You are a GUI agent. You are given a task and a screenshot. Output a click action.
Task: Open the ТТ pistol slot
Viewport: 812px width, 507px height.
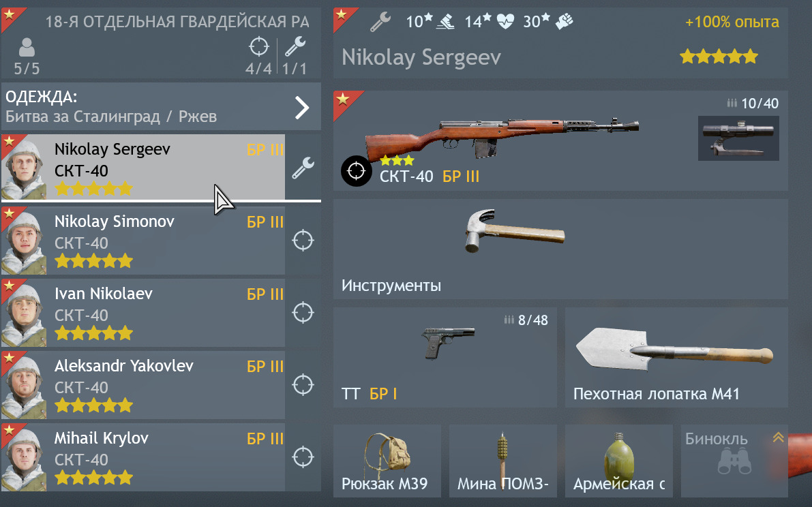pyautogui.click(x=445, y=357)
